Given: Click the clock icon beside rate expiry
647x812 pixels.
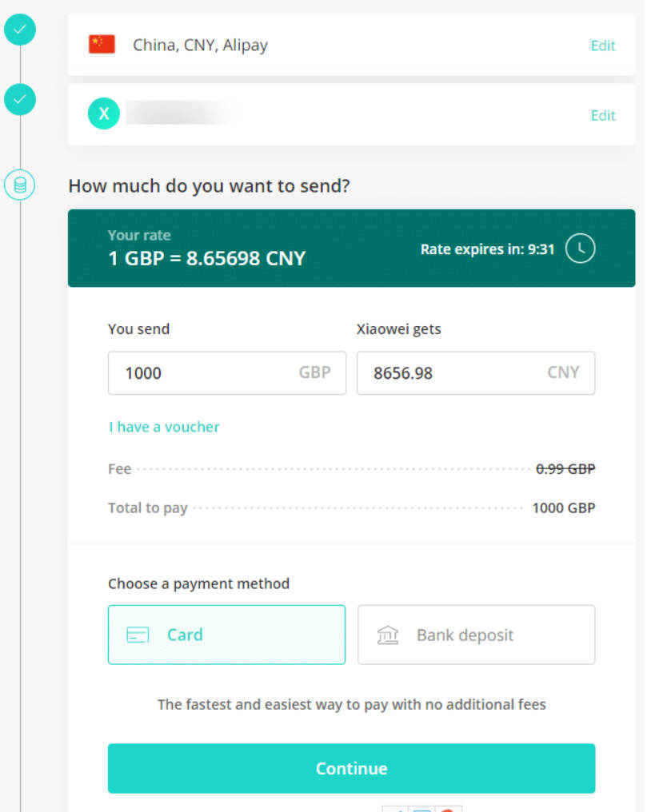Looking at the screenshot, I should [x=580, y=249].
